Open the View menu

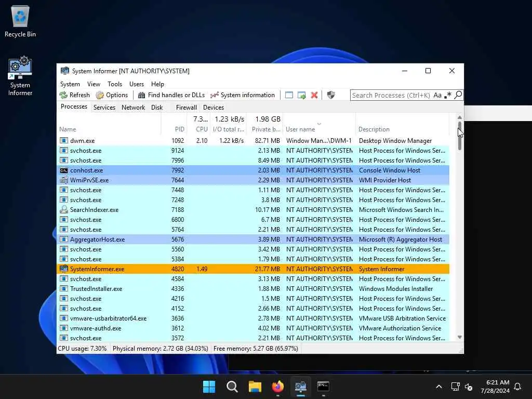(94, 84)
